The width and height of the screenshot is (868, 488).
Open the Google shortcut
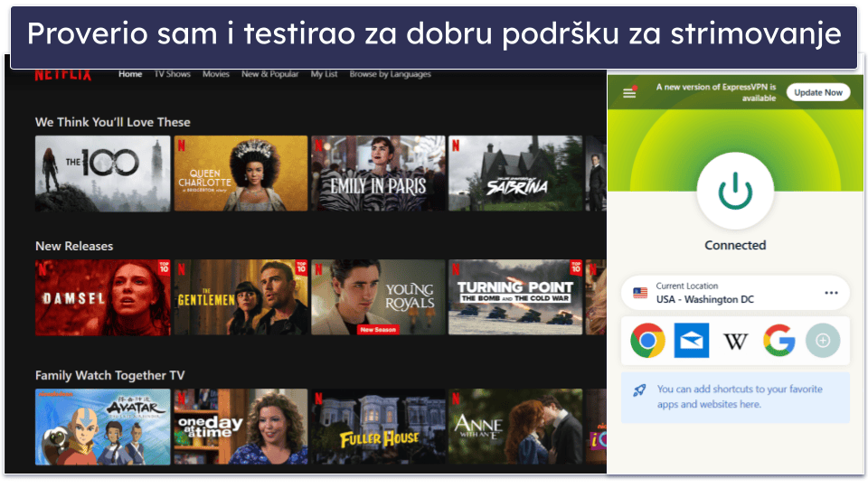click(x=778, y=341)
